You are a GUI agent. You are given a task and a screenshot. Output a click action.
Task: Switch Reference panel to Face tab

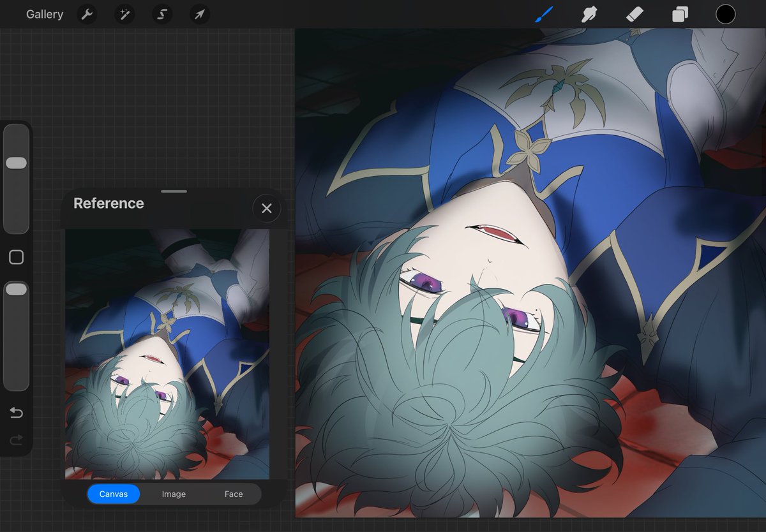point(234,494)
